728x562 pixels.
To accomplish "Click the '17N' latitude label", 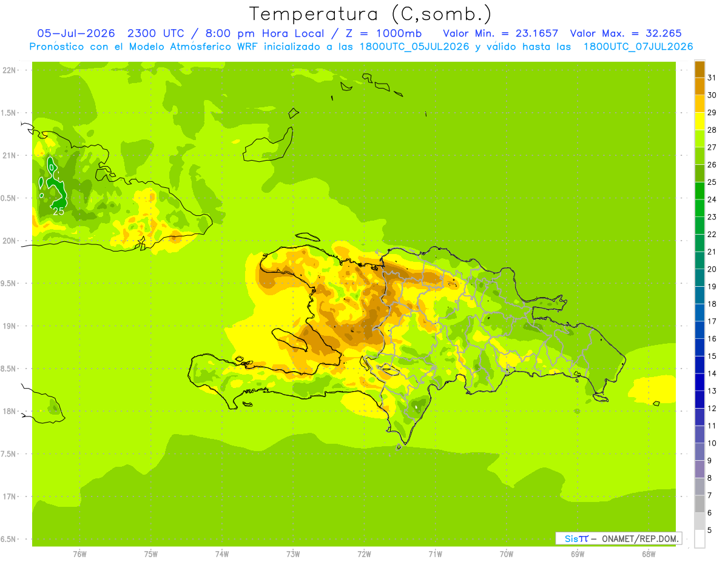I will click(x=10, y=497).
